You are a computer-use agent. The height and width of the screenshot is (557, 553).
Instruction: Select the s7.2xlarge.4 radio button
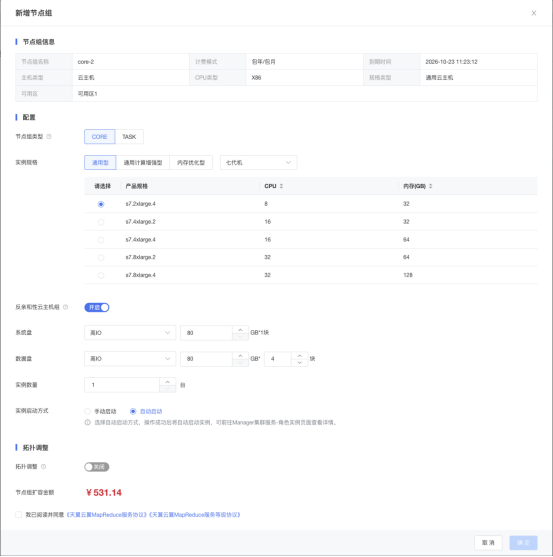[x=101, y=204]
